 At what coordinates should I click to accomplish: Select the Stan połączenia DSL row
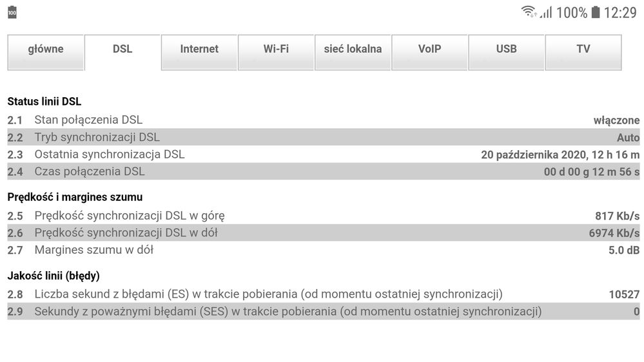[88, 120]
